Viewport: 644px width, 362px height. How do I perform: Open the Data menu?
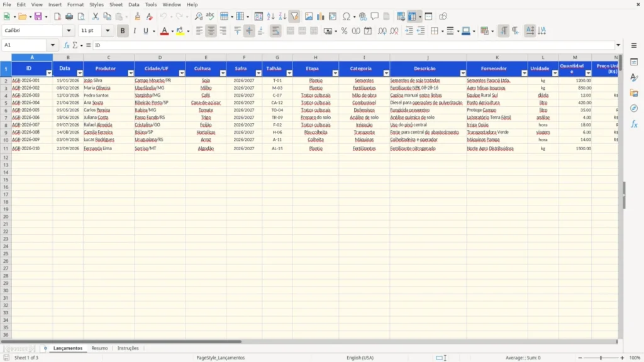point(133,4)
